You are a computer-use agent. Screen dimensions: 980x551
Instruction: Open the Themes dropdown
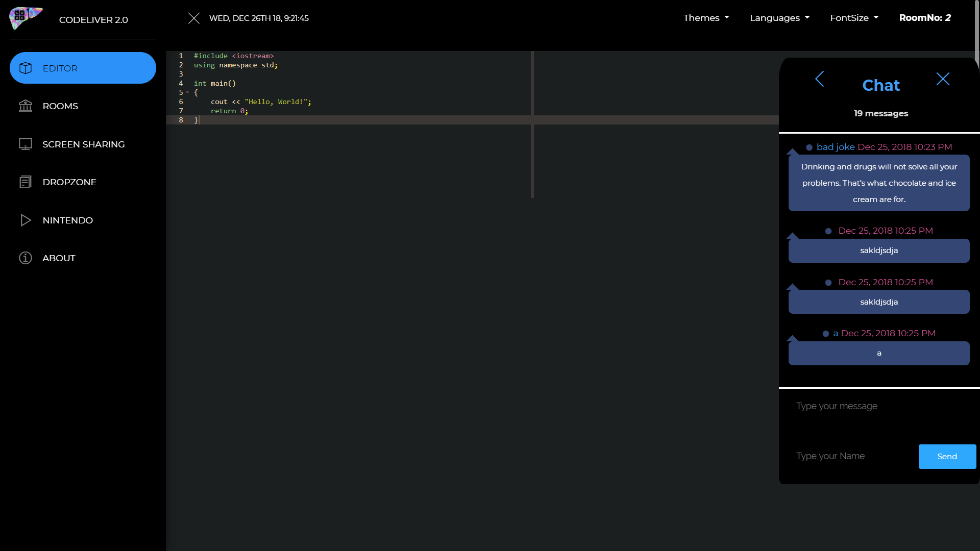point(706,18)
